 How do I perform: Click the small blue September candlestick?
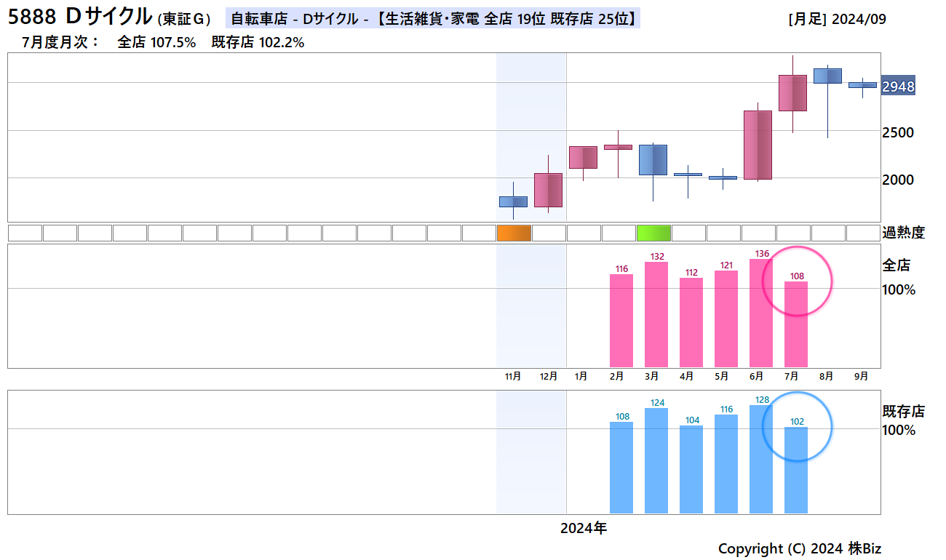click(862, 85)
